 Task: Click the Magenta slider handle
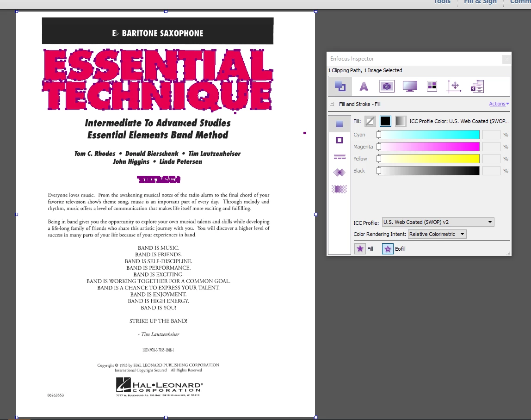point(379,147)
